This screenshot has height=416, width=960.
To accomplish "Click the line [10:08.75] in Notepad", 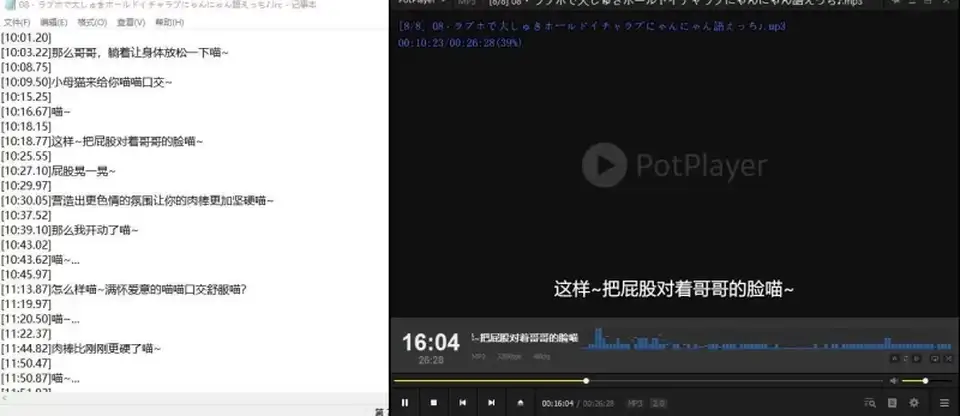I will point(26,67).
